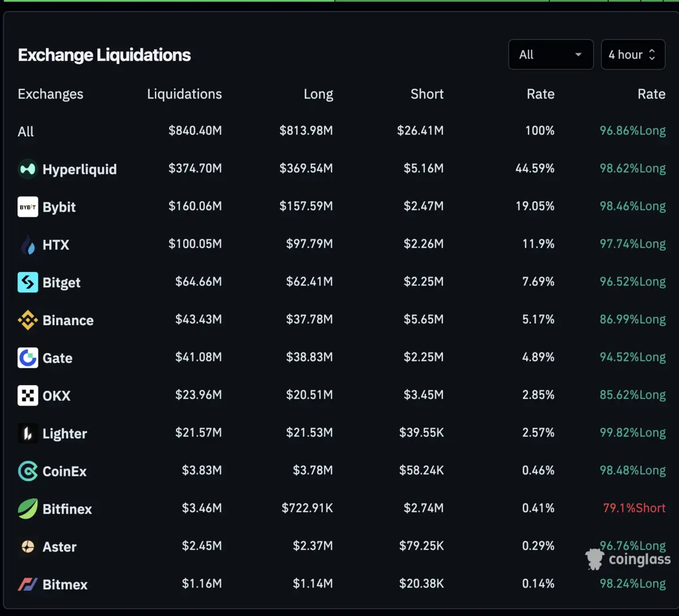Click the Short column header
Screen dimensions: 679x616
click(427, 94)
